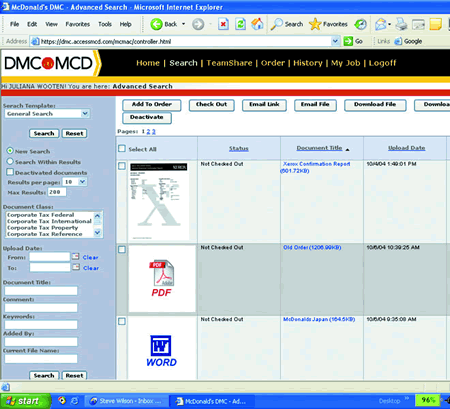Open the Mail icon dropdown arrow
Image resolution: width=450 pixels, height=409 pixels.
[389, 24]
